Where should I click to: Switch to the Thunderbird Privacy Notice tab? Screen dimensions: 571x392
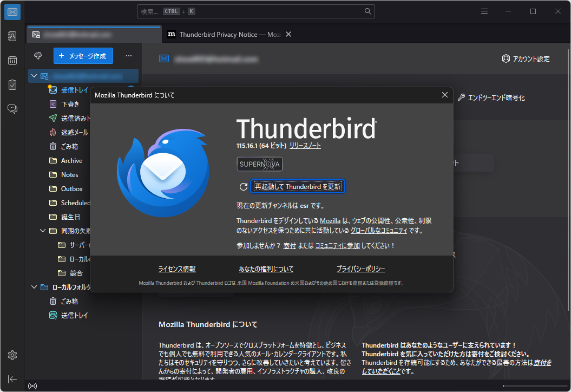point(227,34)
